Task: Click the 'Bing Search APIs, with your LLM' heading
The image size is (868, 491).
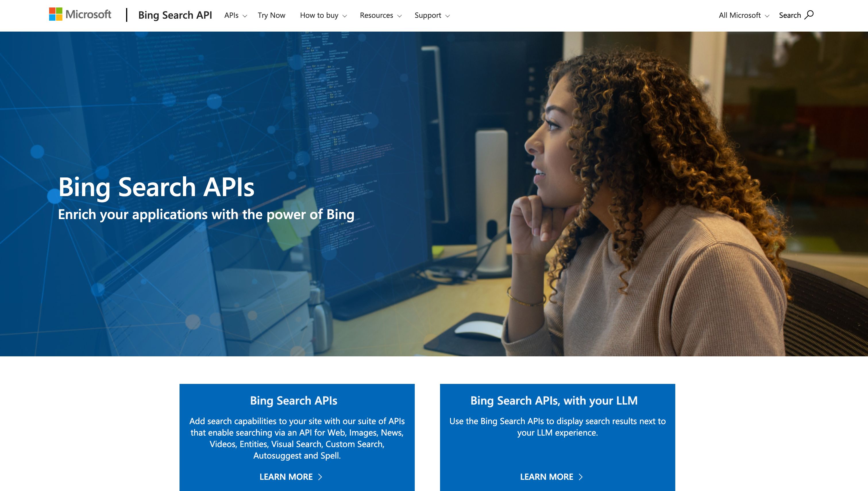Action: click(x=554, y=401)
